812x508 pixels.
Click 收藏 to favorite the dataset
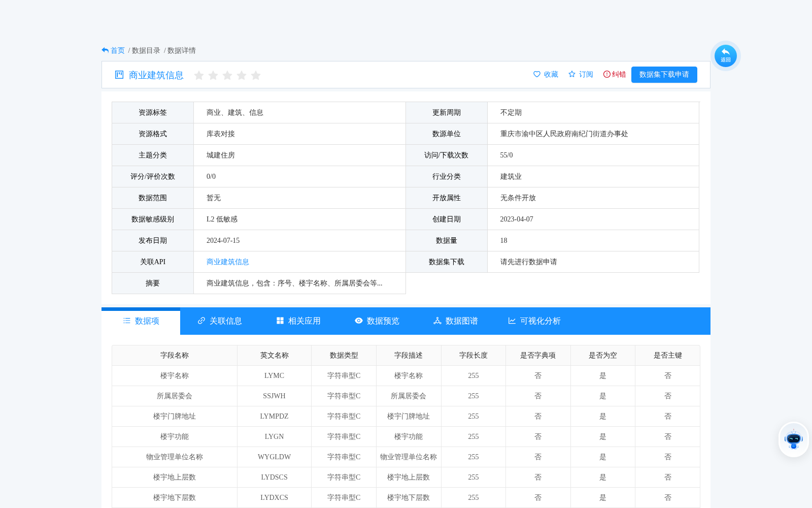pyautogui.click(x=546, y=74)
